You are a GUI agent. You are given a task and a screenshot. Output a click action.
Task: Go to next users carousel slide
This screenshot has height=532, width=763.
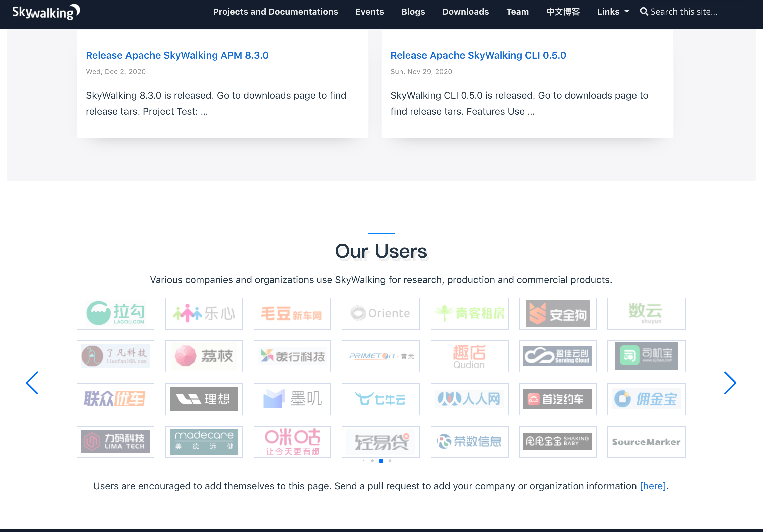tap(730, 383)
